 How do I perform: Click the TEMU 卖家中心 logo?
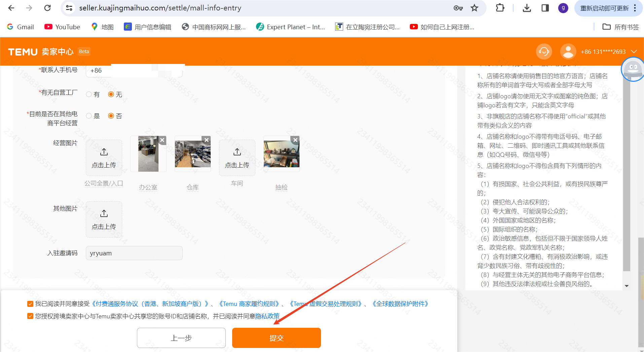[41, 52]
